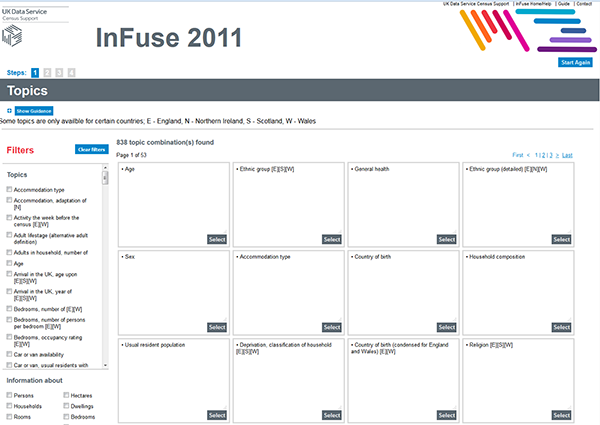Open the Contact link in header
600x425 pixels.
click(584, 3)
